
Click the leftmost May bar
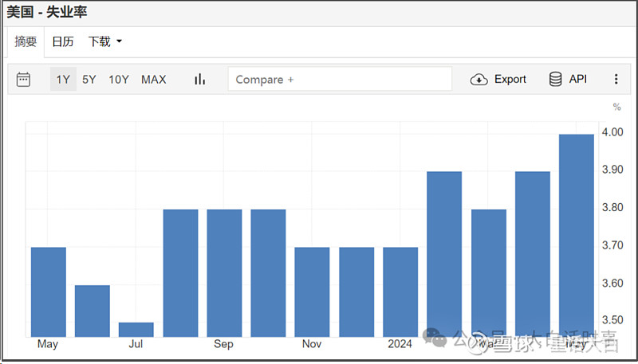[x=49, y=292]
